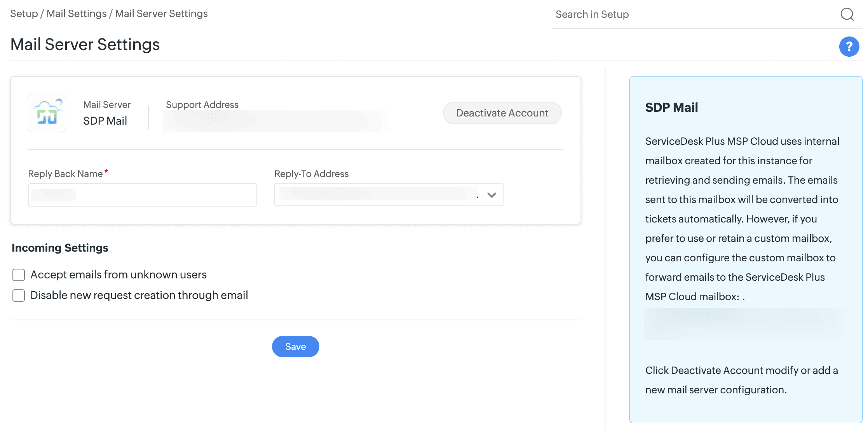Toggle Disable new request creation through email
The image size is (868, 438).
[19, 295]
